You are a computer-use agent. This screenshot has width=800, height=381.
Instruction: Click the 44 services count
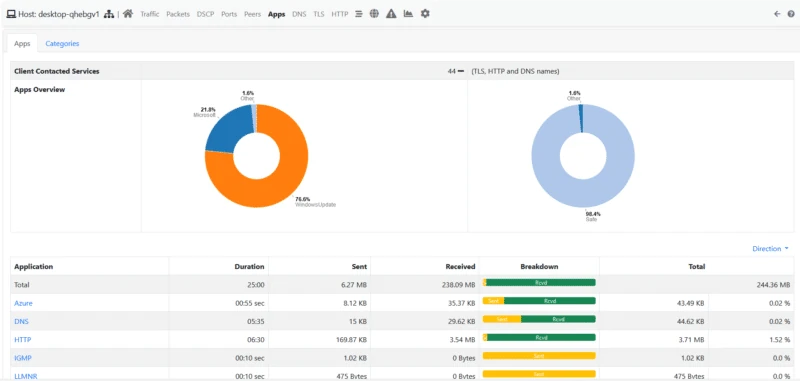(452, 71)
